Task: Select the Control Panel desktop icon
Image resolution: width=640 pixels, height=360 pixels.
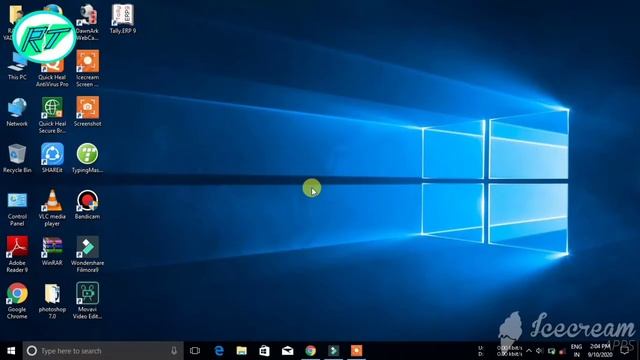Action: [17, 209]
